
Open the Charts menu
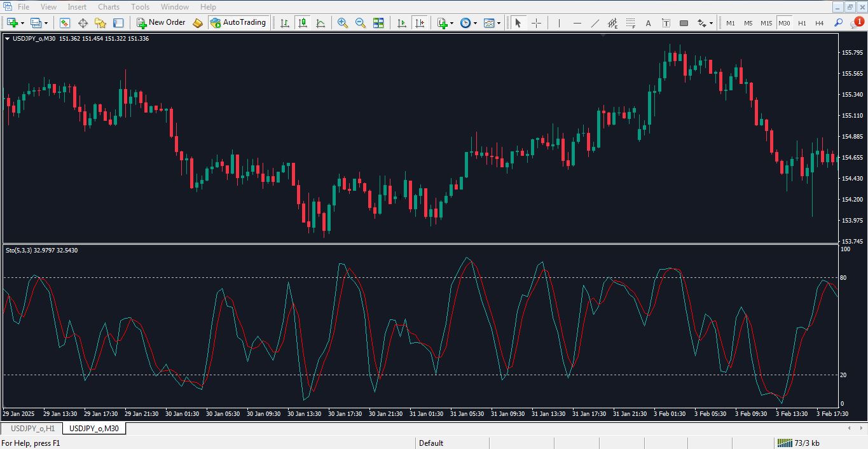click(109, 7)
